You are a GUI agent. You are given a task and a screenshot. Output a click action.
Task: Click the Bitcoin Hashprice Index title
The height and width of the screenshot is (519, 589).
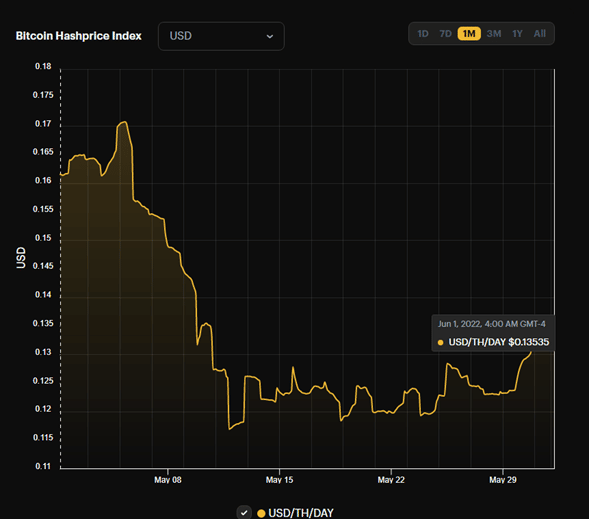(x=79, y=36)
